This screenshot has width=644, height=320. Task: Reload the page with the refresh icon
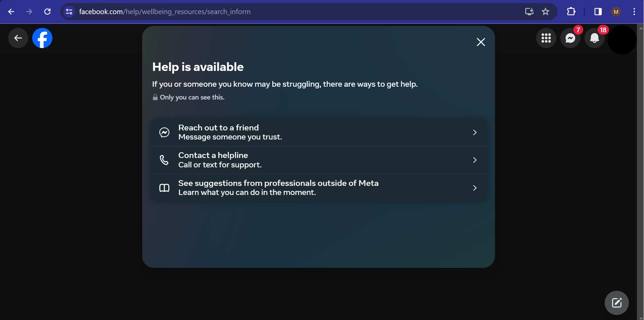tap(47, 12)
